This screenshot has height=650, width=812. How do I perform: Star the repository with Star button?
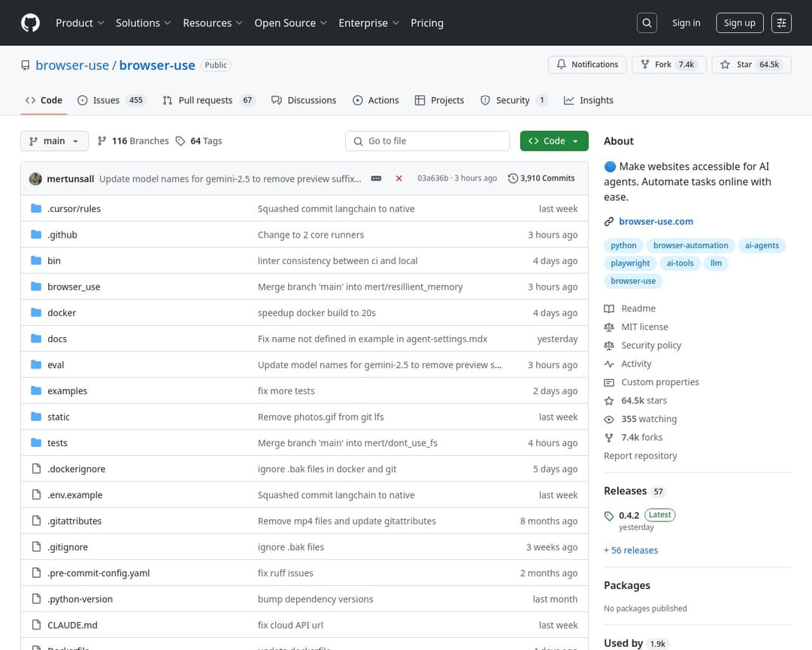click(x=751, y=64)
